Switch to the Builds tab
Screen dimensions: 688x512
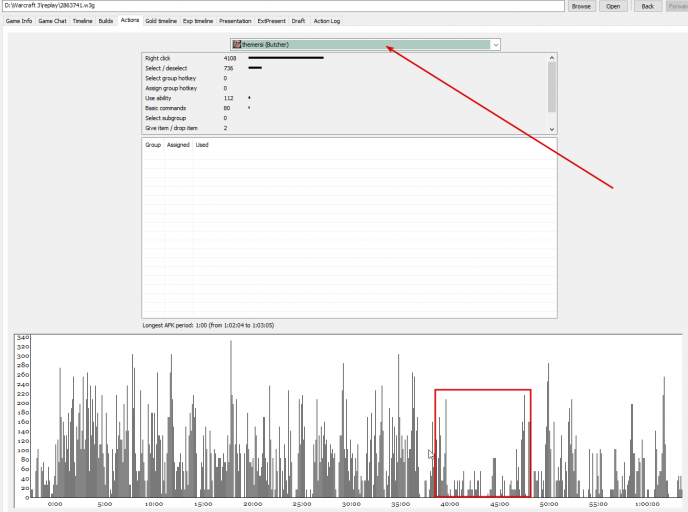(106, 21)
